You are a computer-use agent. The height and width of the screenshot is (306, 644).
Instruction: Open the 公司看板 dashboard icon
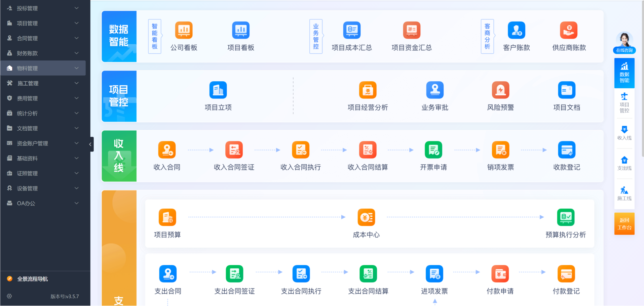[184, 30]
